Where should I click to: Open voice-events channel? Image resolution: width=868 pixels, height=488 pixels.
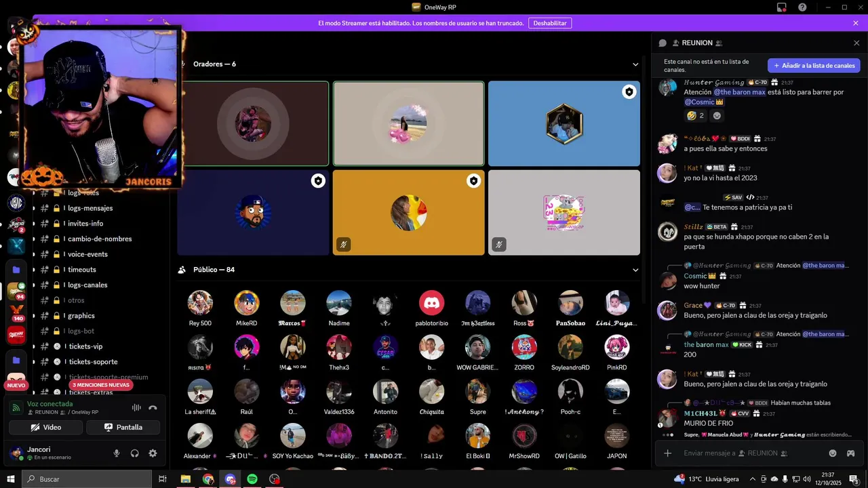[x=87, y=254]
